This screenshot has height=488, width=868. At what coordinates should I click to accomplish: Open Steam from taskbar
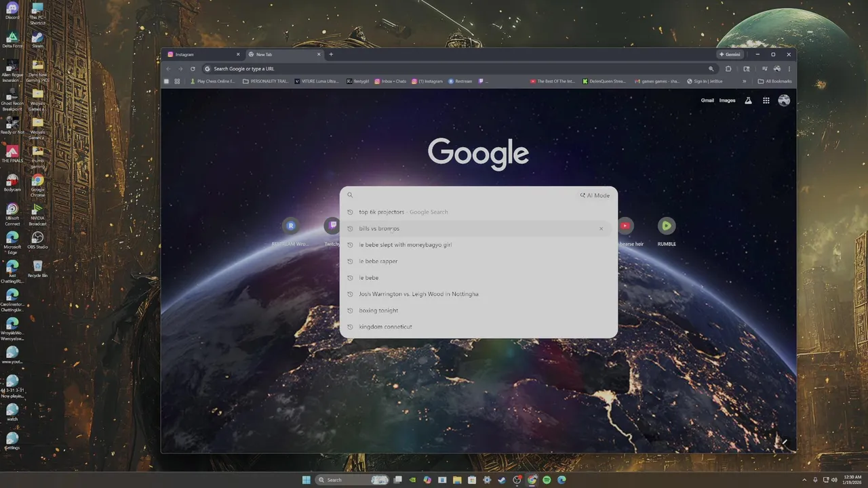[502, 480]
